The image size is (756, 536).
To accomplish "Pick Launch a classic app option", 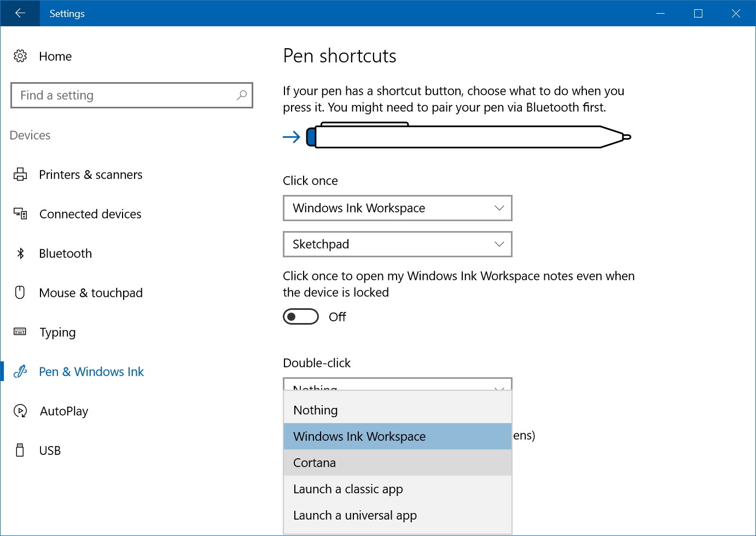I will pyautogui.click(x=398, y=489).
